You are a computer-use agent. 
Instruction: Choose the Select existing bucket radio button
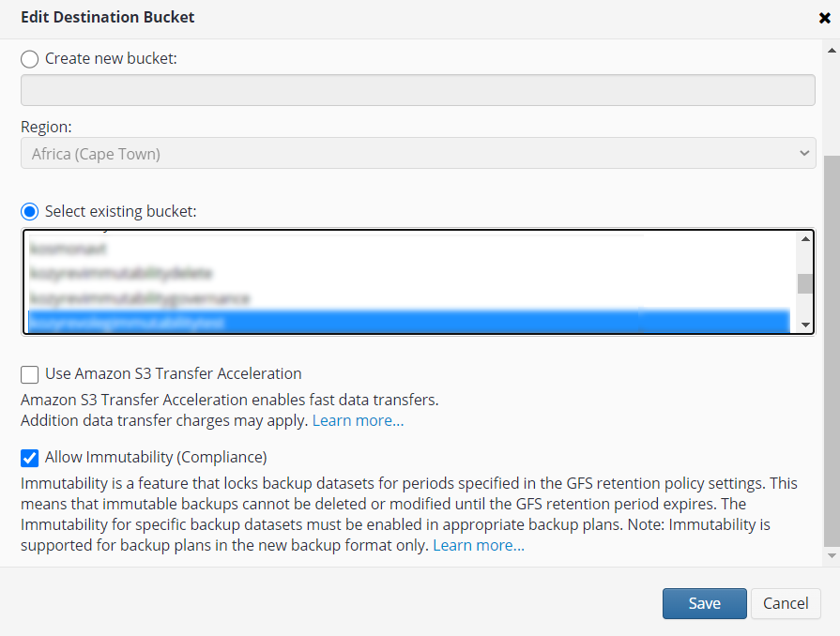(x=30, y=211)
